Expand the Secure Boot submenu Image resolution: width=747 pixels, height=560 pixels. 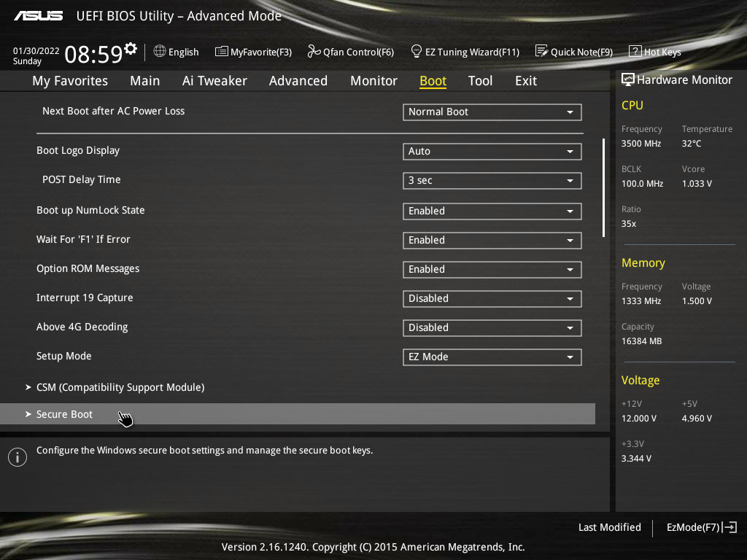pyautogui.click(x=298, y=414)
